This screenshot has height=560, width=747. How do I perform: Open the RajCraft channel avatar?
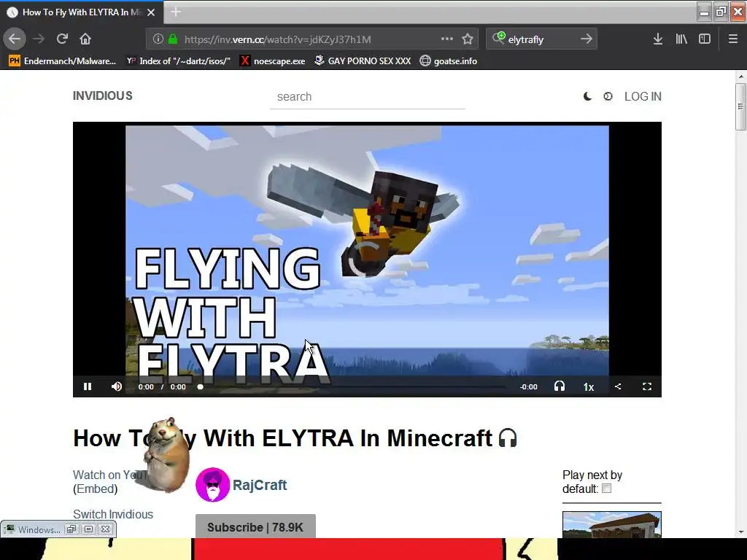click(212, 485)
